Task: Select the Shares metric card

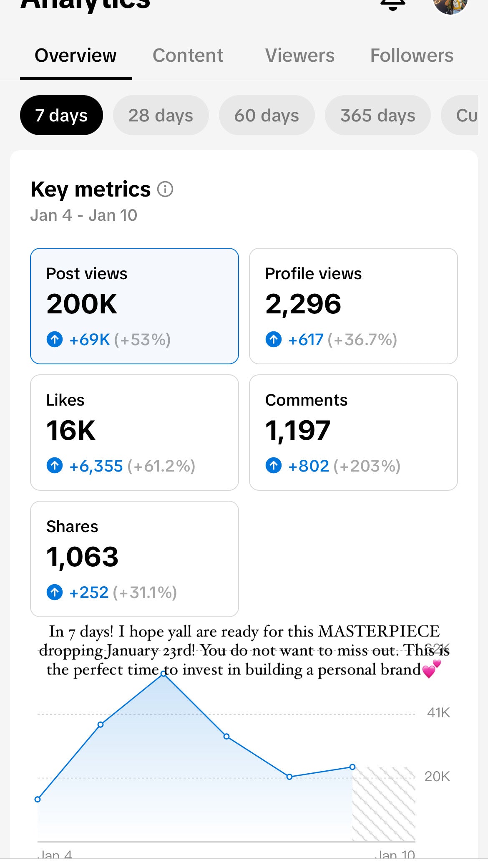Action: [x=134, y=559]
